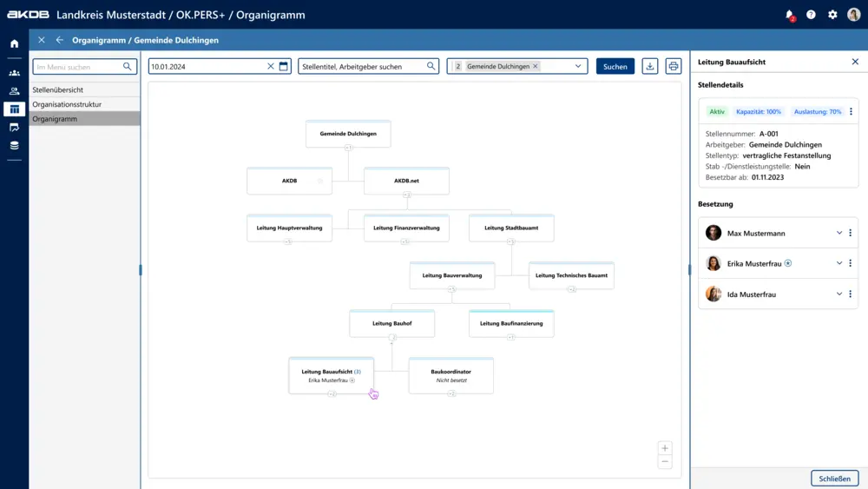Screen dimensions: 868x489
Task: Click the Schließen button
Action: pos(834,479)
